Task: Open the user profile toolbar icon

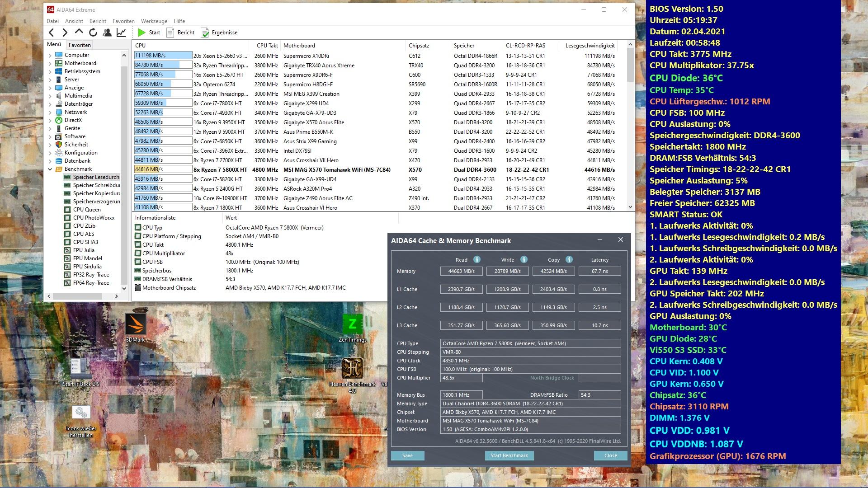Action: 107,33
